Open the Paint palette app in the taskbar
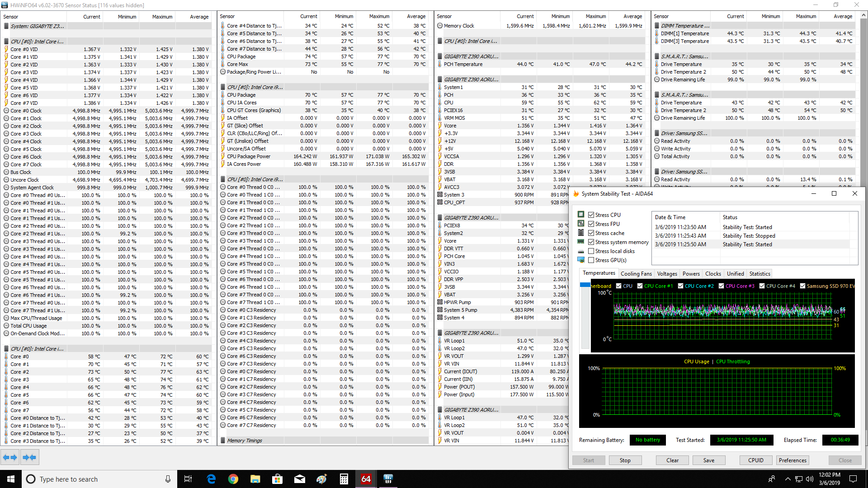Screen dimensions: 868x488 pyautogui.click(x=321, y=479)
